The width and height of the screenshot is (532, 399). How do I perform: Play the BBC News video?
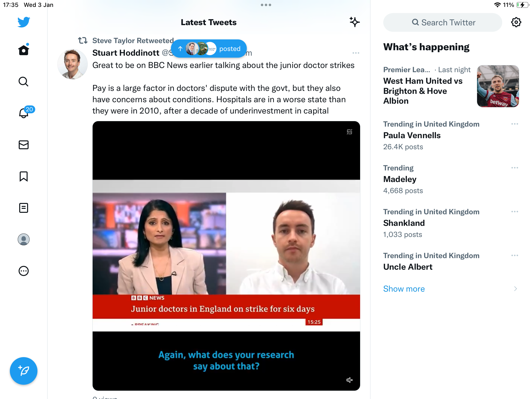click(226, 256)
